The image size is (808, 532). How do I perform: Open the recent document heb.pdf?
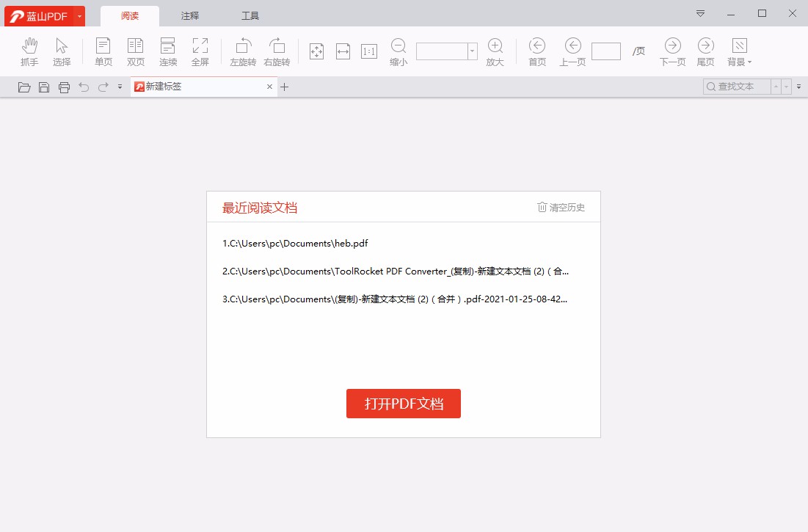pyautogui.click(x=295, y=243)
